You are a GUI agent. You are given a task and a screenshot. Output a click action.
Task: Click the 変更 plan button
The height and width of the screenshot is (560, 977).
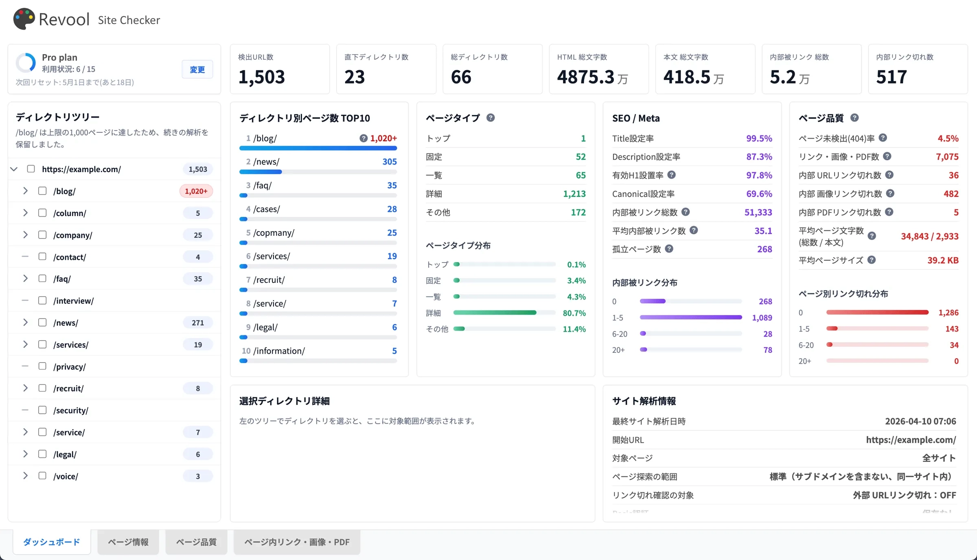pos(197,70)
